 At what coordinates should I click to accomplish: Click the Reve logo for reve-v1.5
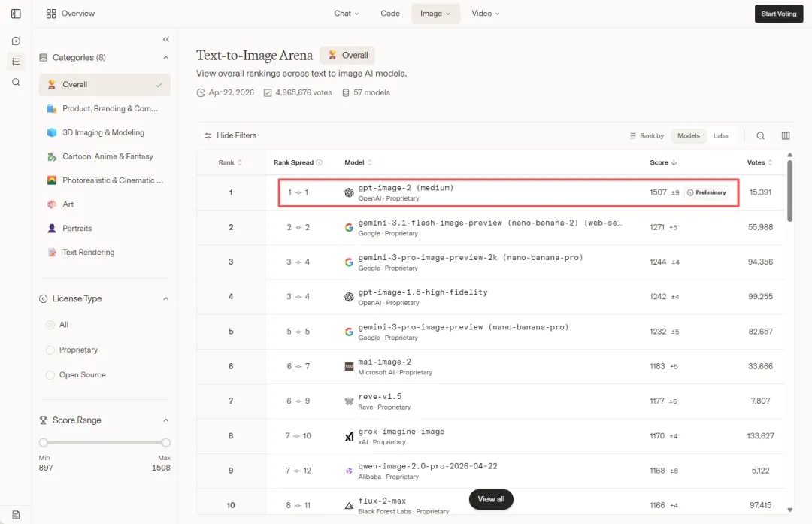pyautogui.click(x=349, y=401)
